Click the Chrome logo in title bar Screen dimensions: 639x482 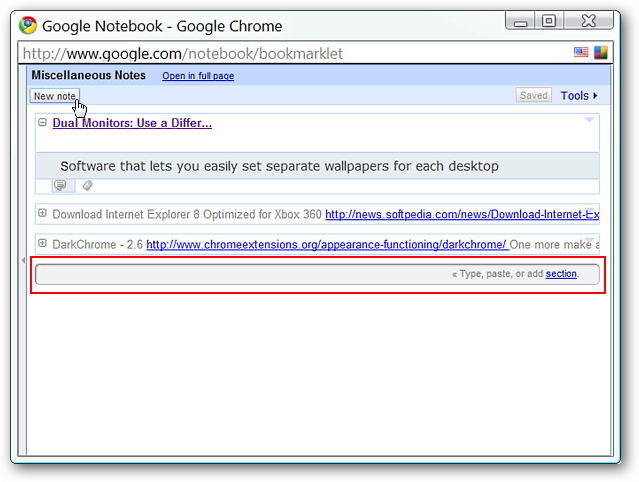[x=28, y=25]
